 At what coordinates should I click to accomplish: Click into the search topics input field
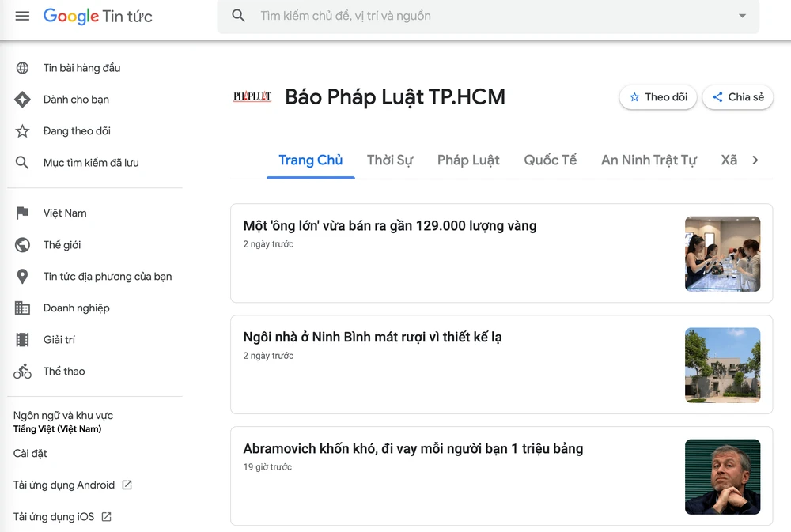click(x=490, y=16)
